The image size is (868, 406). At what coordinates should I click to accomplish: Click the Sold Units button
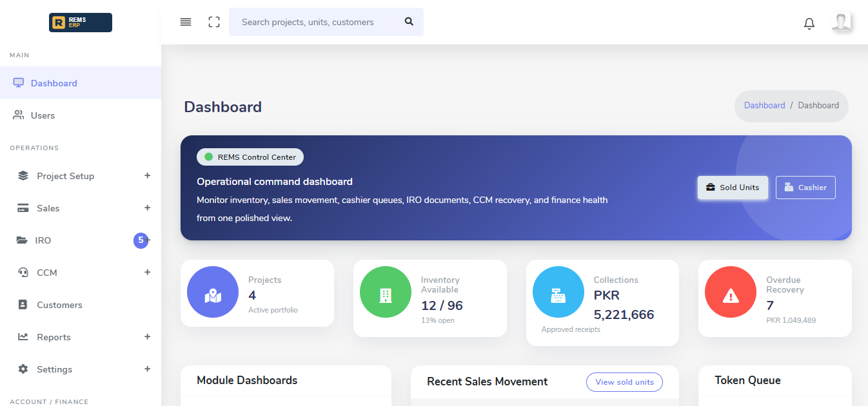(733, 188)
